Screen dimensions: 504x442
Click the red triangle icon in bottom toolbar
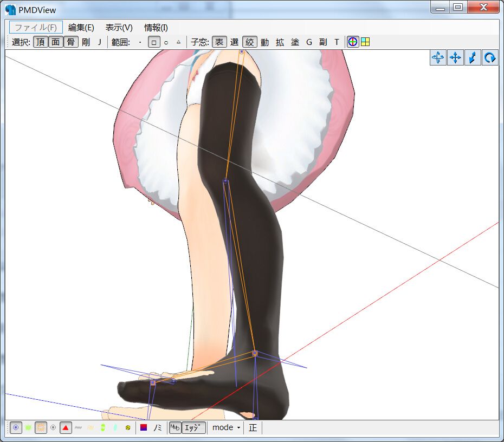[66, 427]
